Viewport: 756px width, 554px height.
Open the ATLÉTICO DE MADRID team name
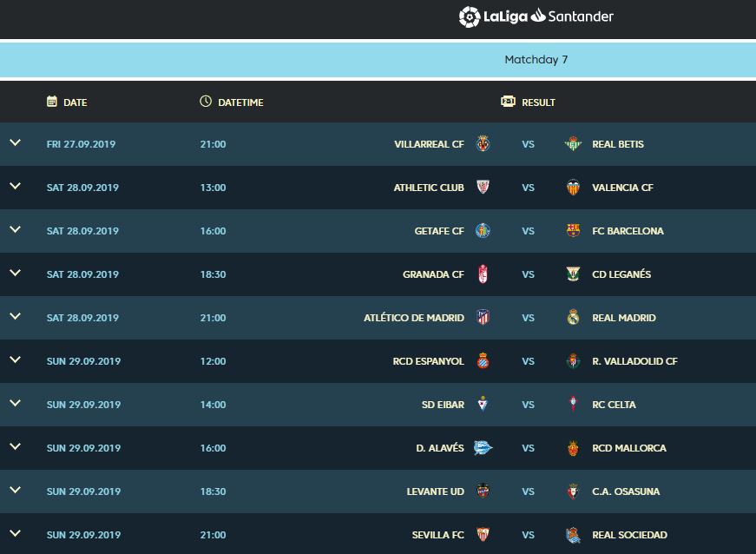coord(414,318)
